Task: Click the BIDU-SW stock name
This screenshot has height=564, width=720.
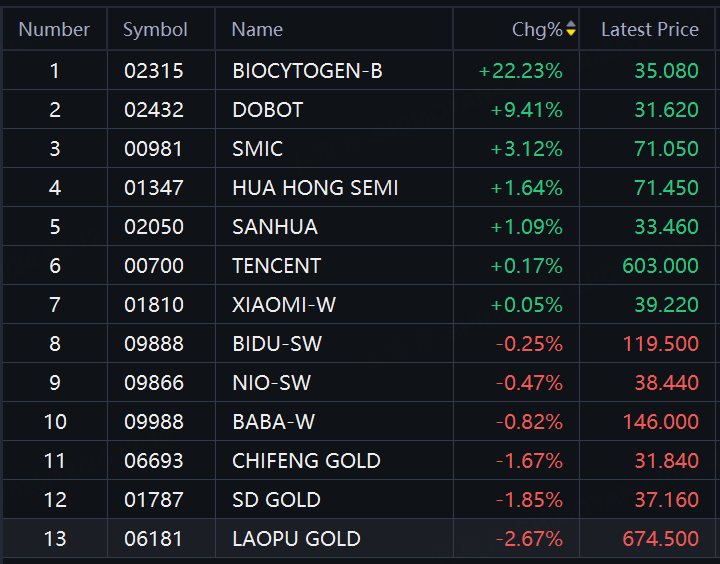Action: (276, 344)
